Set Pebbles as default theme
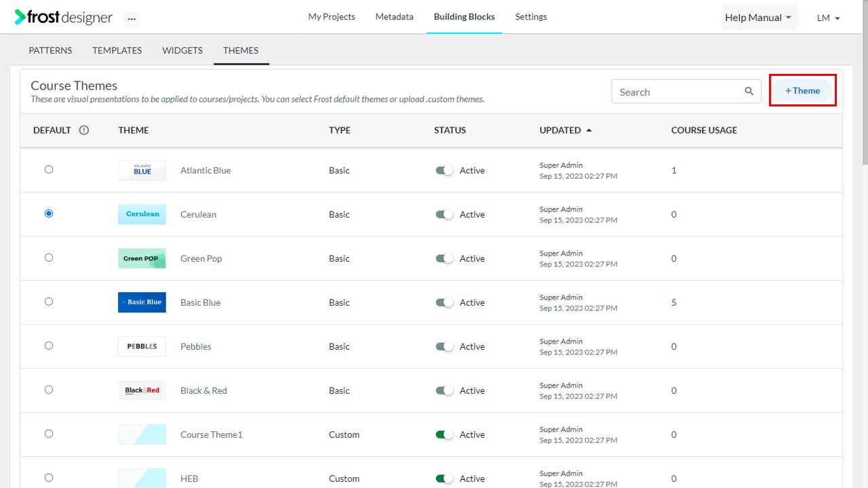Viewport: 868px width, 488px height. coord(49,346)
